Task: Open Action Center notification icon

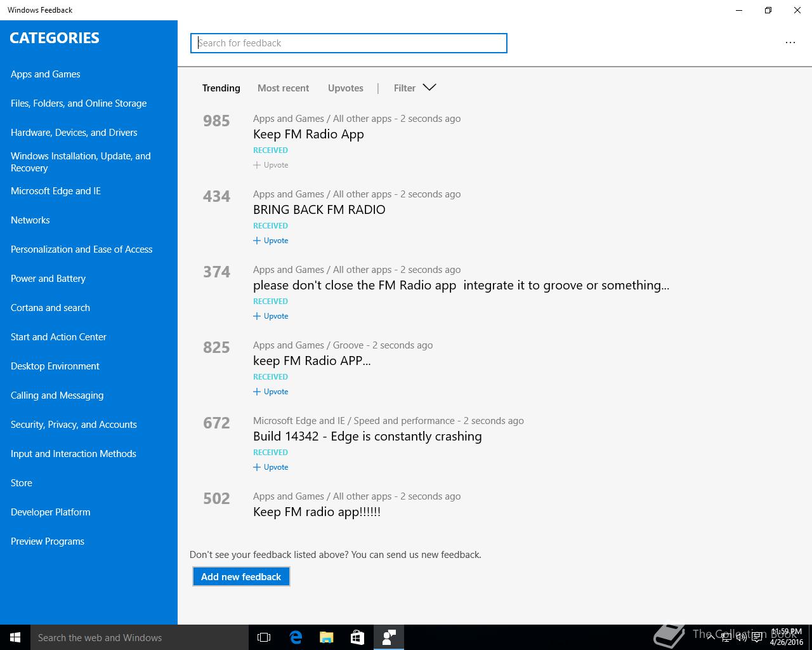Action: [757, 637]
